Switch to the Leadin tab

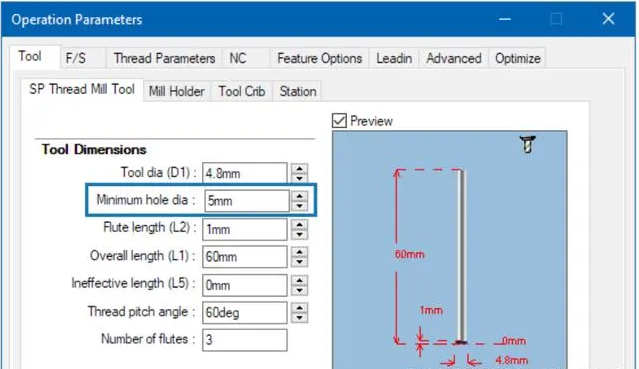tap(394, 58)
